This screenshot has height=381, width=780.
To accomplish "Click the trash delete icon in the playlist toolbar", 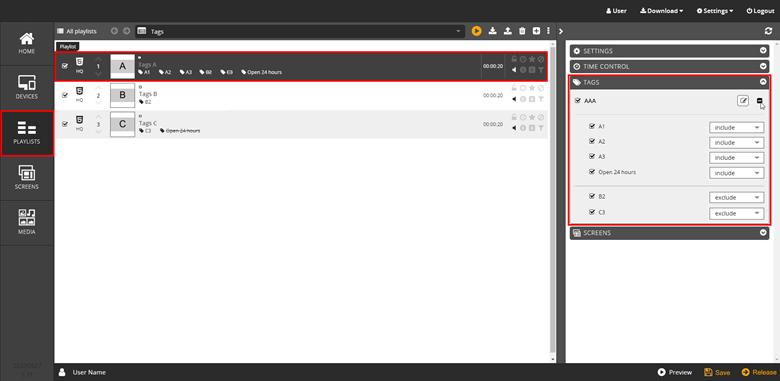I will 522,31.
